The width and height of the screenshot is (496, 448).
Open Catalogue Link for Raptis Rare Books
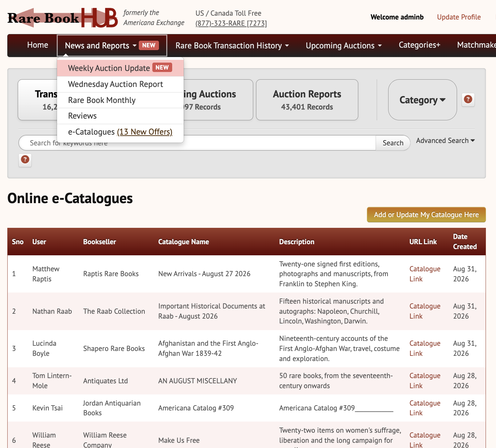click(x=425, y=274)
